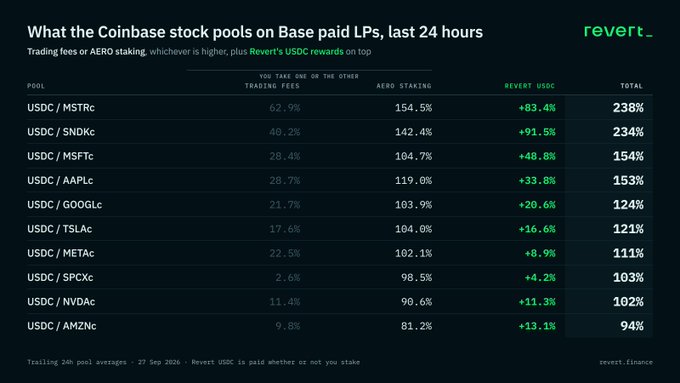Select the USDC / NVDAc pool name
The width and height of the screenshot is (680, 383).
61,302
